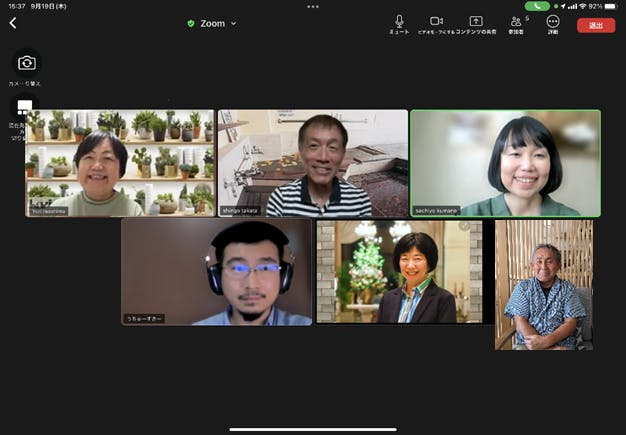Toggle the video camera on or off

[436, 22]
